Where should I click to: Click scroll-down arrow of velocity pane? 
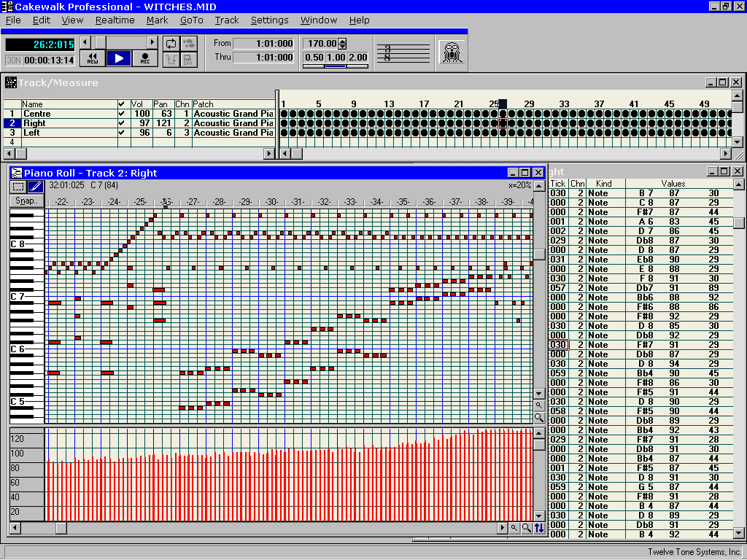click(539, 516)
